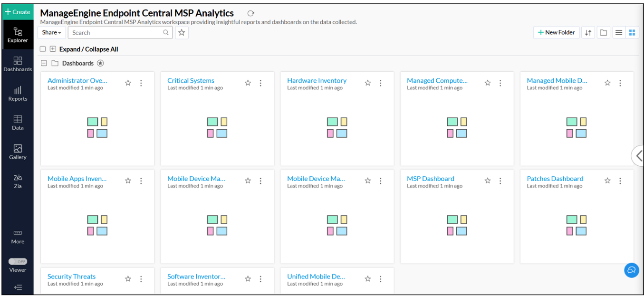Image resolution: width=644 pixels, height=296 pixels.
Task: Toggle the Viewer mode switch
Action: pyautogui.click(x=18, y=261)
